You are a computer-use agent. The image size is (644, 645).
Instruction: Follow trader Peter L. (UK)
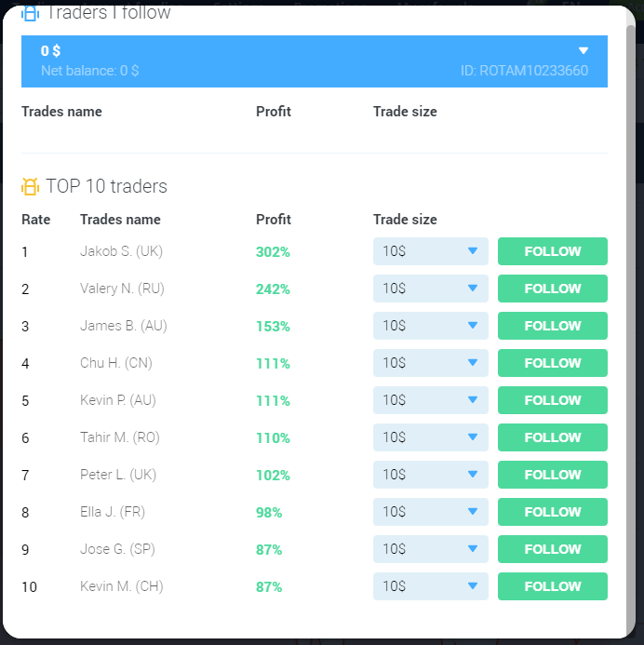(x=552, y=475)
